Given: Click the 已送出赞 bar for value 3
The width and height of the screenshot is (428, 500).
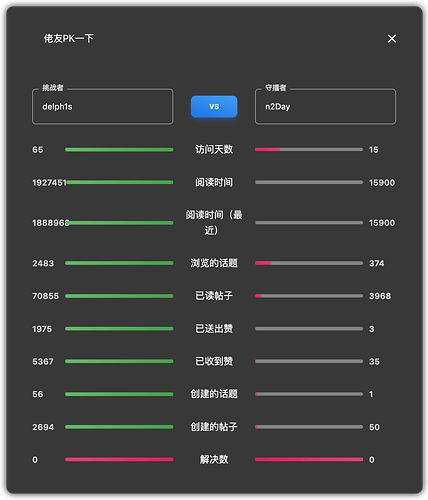Looking at the screenshot, I should pyautogui.click(x=309, y=329).
